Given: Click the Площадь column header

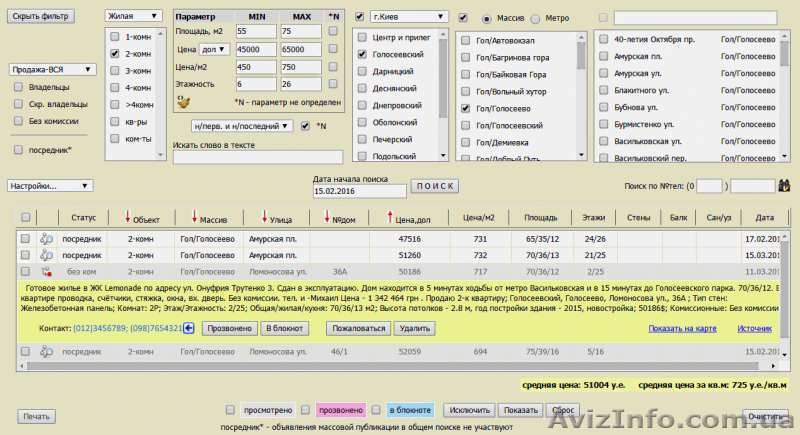Looking at the screenshot, I should [540, 218].
